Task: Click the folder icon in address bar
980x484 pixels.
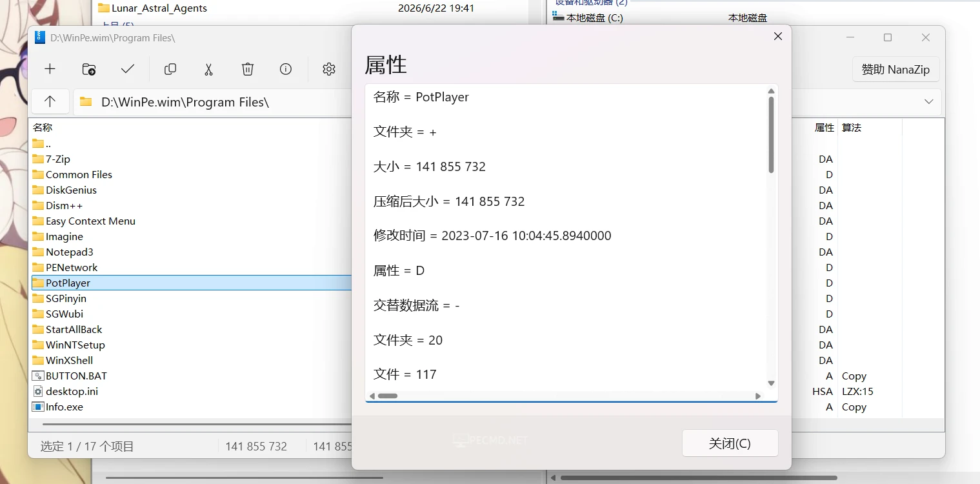Action: [x=85, y=102]
